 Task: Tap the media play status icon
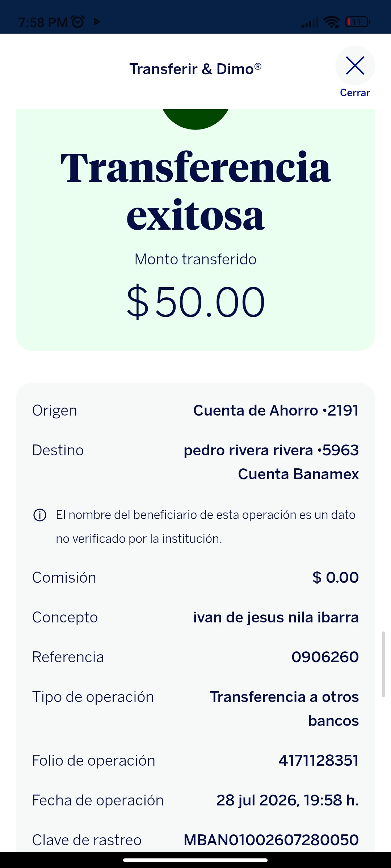click(97, 22)
